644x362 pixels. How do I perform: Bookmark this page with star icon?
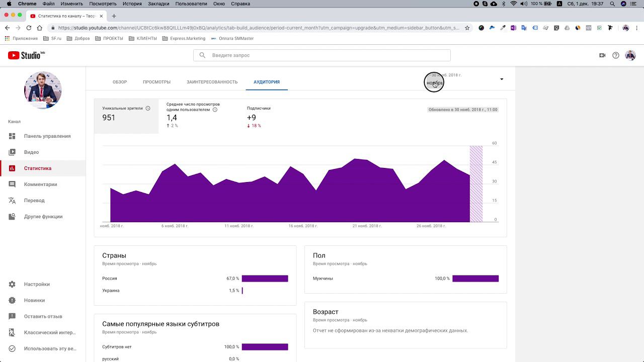click(x=467, y=28)
